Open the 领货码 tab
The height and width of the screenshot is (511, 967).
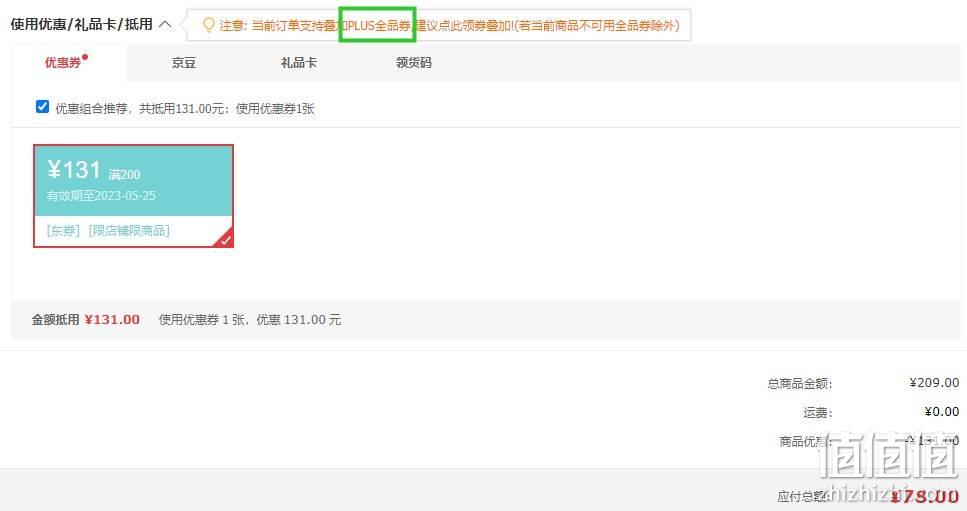tap(414, 62)
